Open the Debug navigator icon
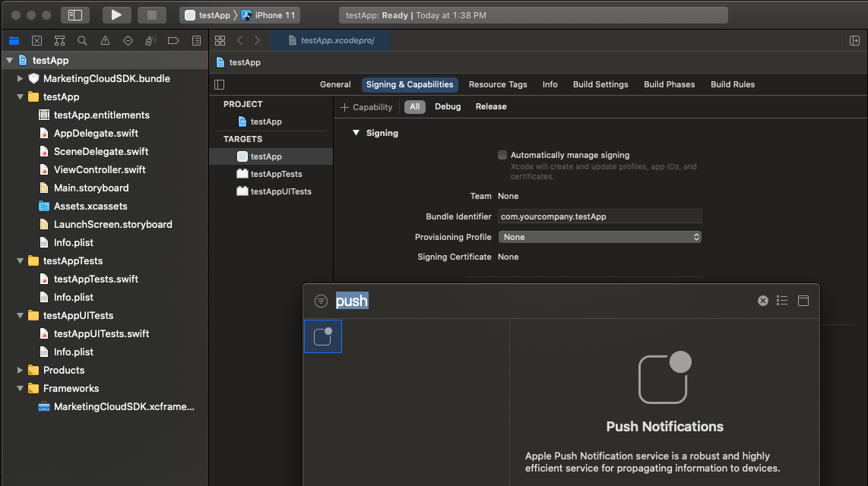 [x=150, y=40]
